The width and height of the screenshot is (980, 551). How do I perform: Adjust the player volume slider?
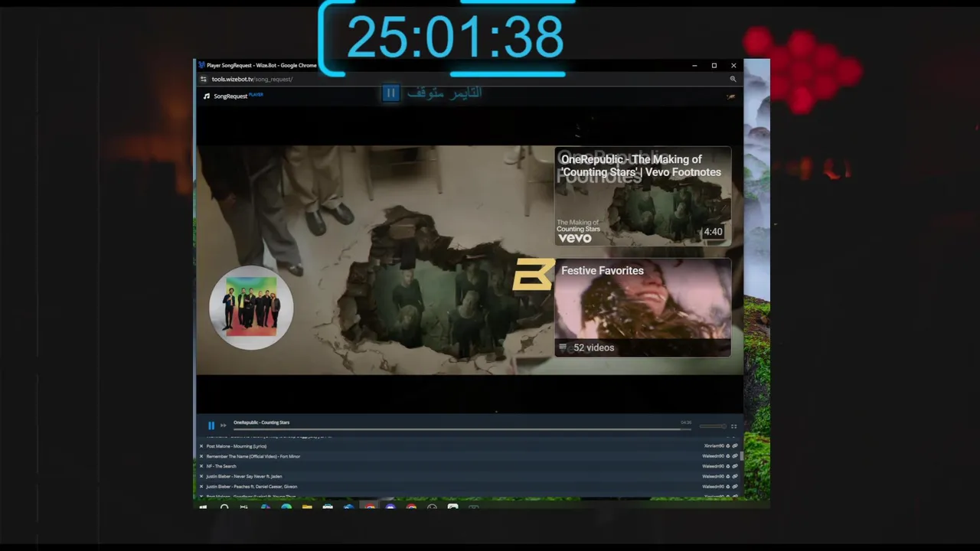(x=713, y=426)
